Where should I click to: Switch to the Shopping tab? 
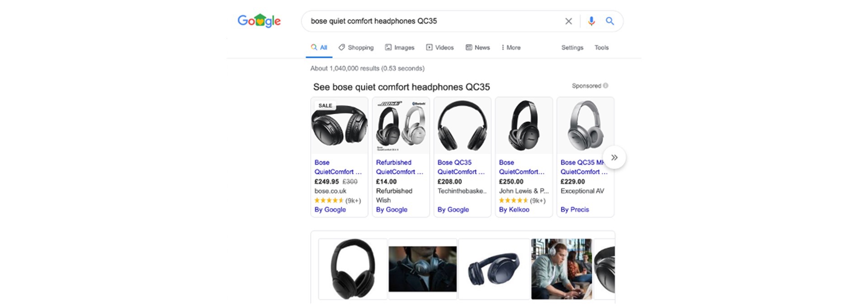[356, 47]
